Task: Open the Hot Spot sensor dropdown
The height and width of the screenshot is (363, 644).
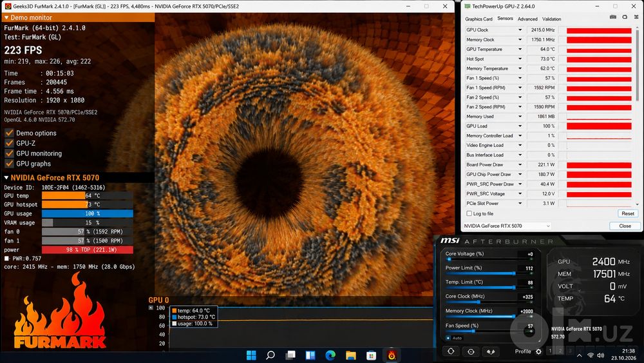Action: click(520, 59)
